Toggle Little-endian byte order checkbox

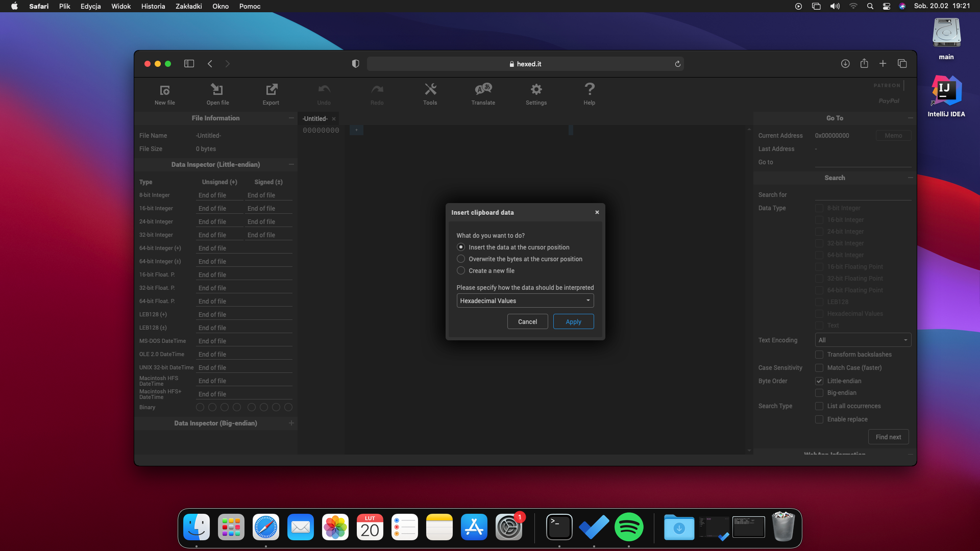819,381
